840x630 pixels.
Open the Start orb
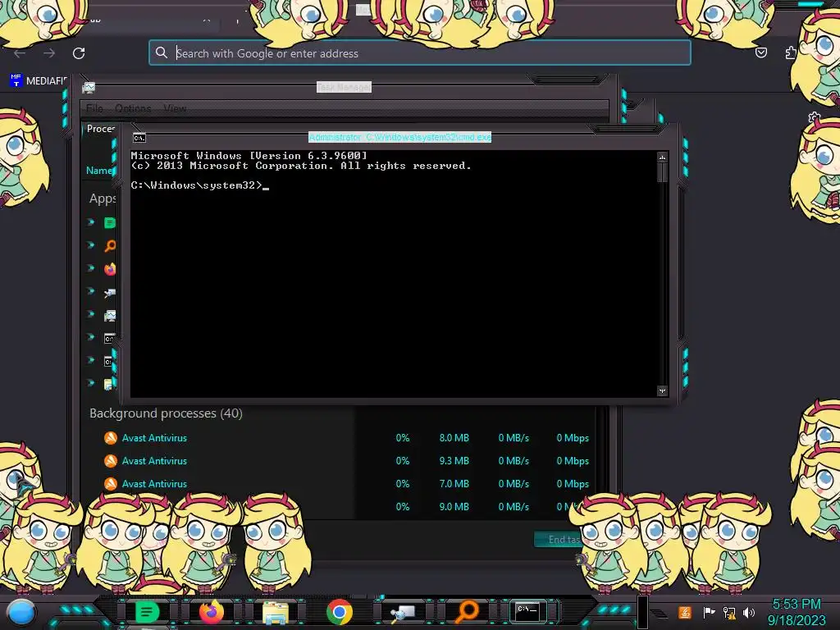coord(21,613)
